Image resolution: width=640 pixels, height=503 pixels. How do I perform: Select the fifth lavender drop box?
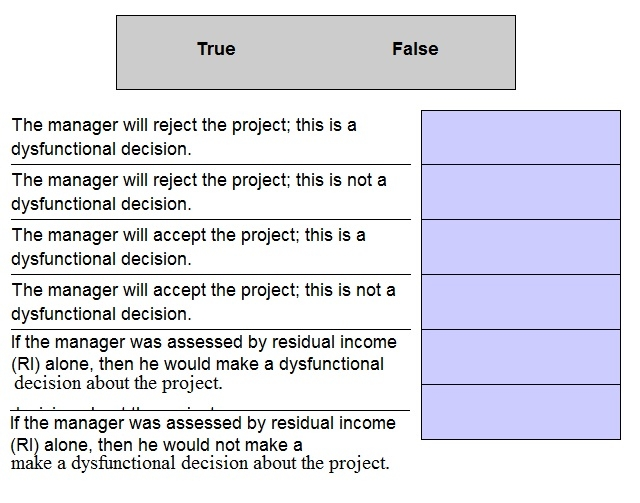[x=520, y=357]
